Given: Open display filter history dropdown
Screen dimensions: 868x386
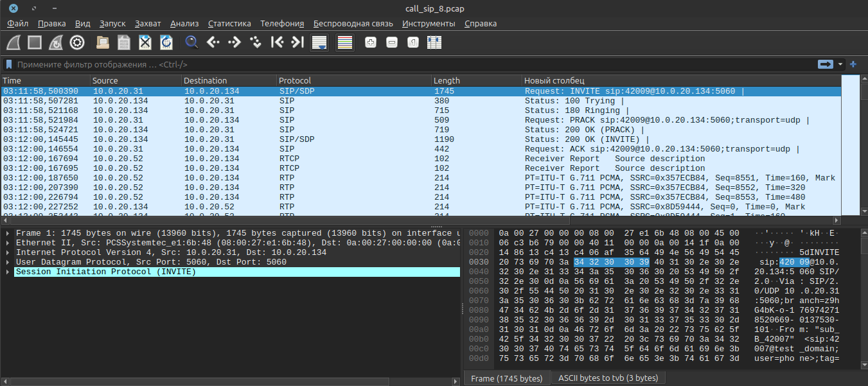Looking at the screenshot, I should tap(840, 64).
